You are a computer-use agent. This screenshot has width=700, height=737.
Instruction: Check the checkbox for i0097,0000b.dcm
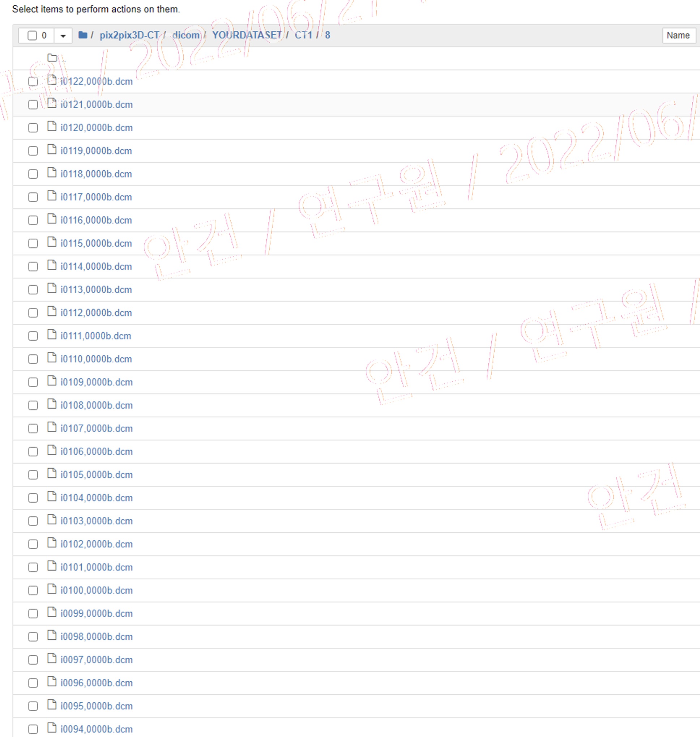tap(33, 660)
